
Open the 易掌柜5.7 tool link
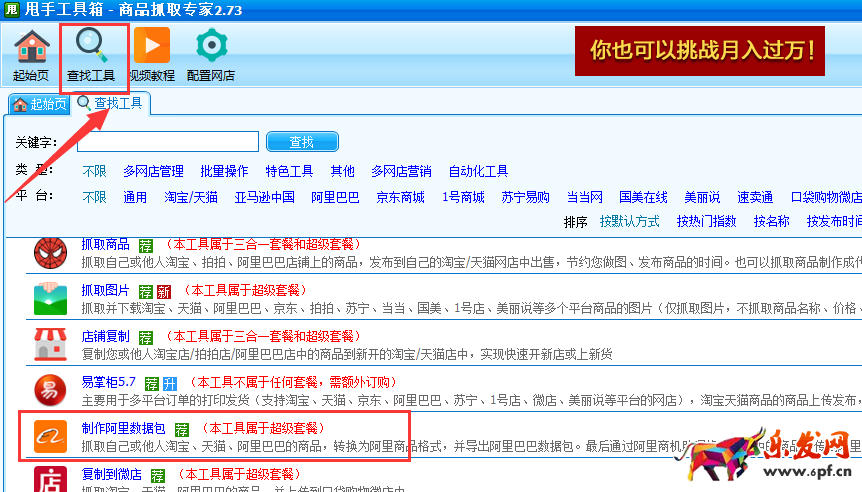click(x=108, y=382)
